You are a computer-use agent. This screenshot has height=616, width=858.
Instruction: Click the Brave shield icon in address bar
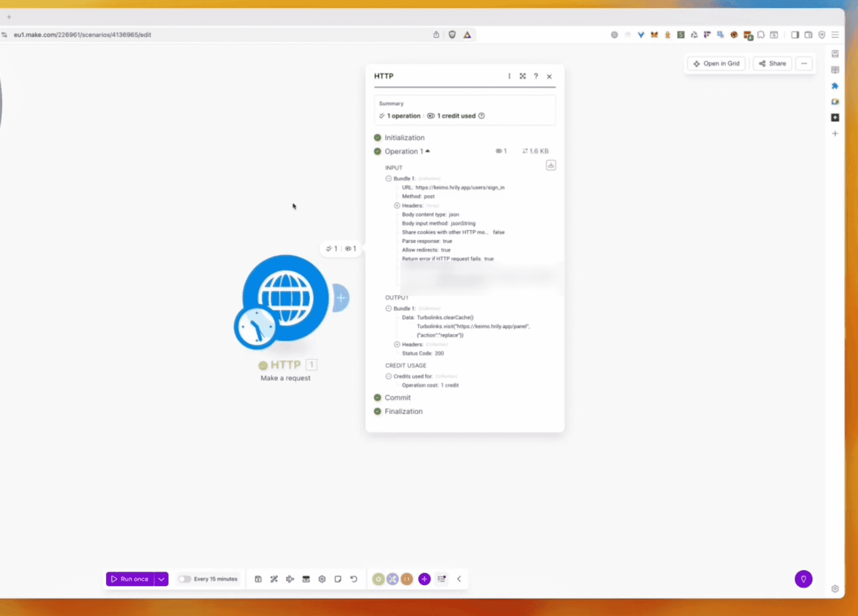point(452,35)
